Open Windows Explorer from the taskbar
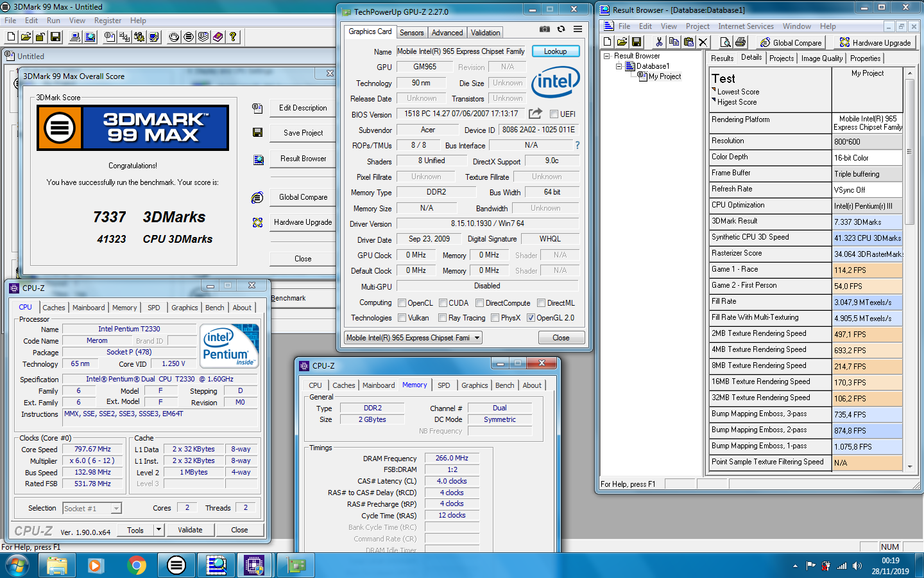924x578 pixels. [56, 565]
